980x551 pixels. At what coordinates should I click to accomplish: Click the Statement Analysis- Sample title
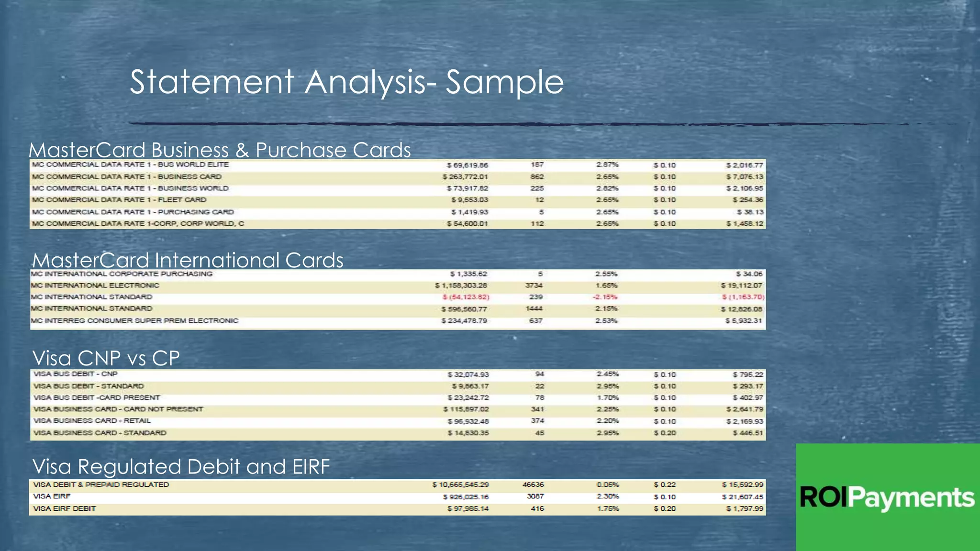pos(347,82)
